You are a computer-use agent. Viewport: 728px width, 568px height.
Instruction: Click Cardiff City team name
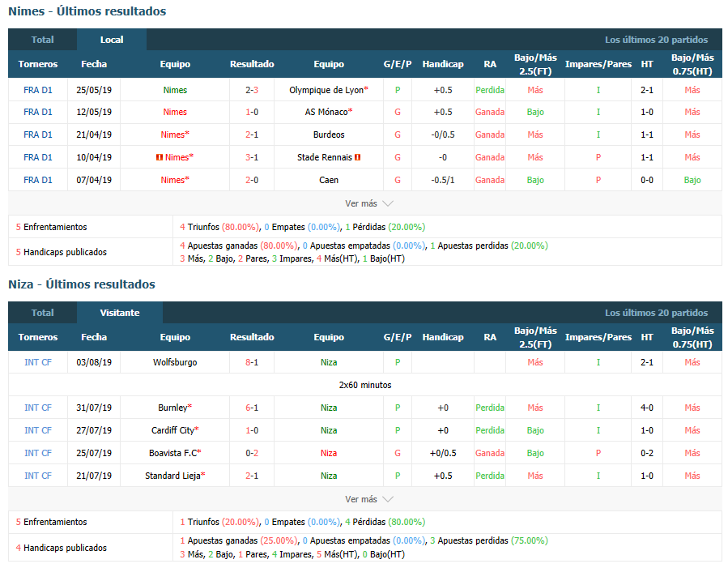point(172,430)
